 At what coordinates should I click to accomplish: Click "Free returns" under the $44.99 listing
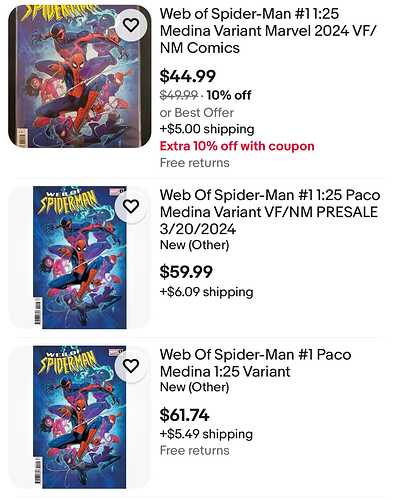[195, 163]
